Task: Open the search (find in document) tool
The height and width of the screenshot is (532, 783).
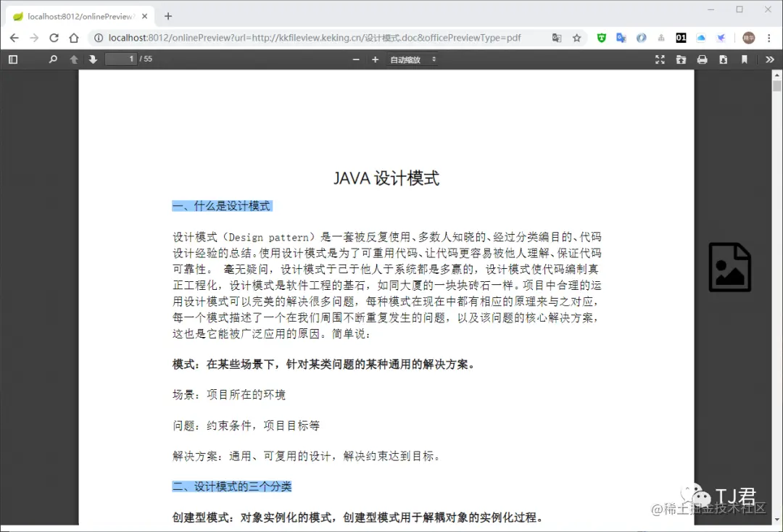Action: [x=52, y=59]
